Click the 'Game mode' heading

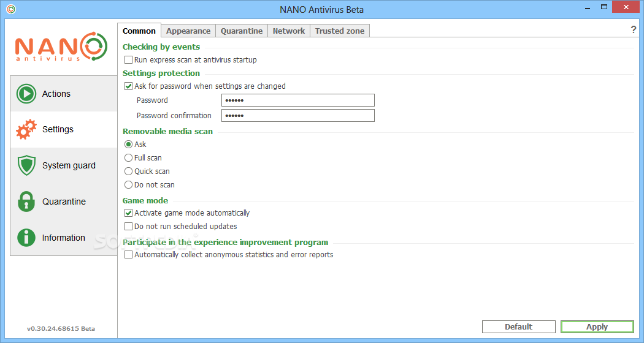click(x=145, y=200)
